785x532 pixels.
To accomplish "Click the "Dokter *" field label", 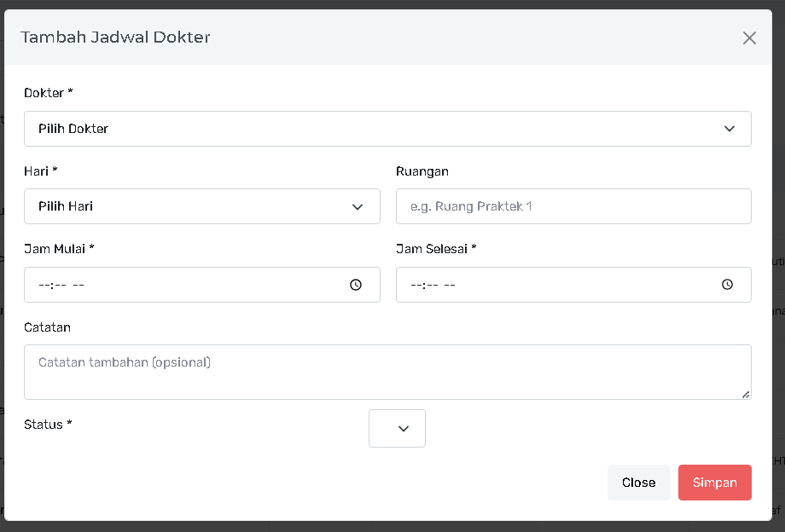I will point(48,93).
